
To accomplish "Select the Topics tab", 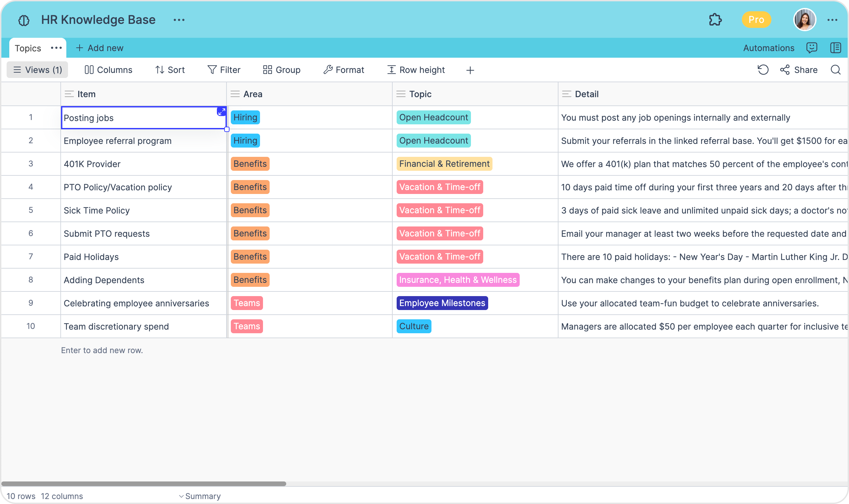I will (28, 48).
